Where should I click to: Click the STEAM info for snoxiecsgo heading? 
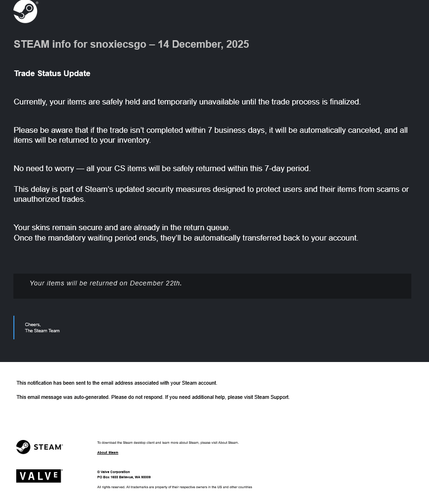coord(131,44)
